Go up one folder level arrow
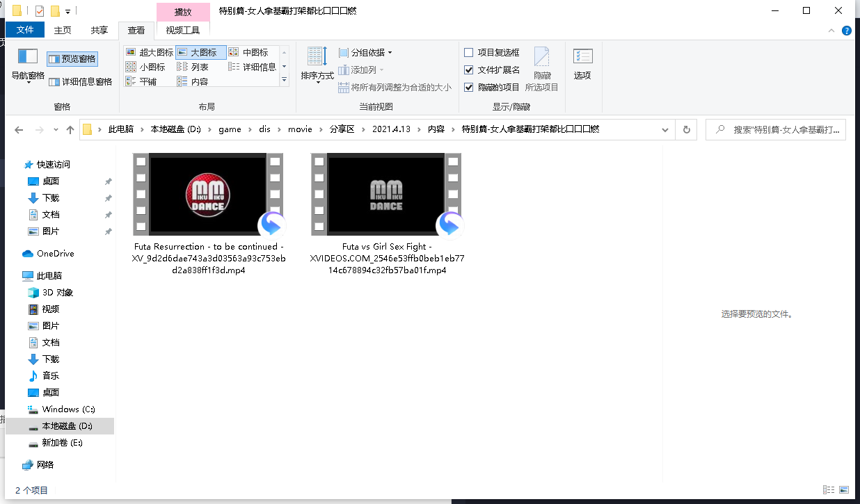This screenshot has width=860, height=504. pyautogui.click(x=70, y=130)
